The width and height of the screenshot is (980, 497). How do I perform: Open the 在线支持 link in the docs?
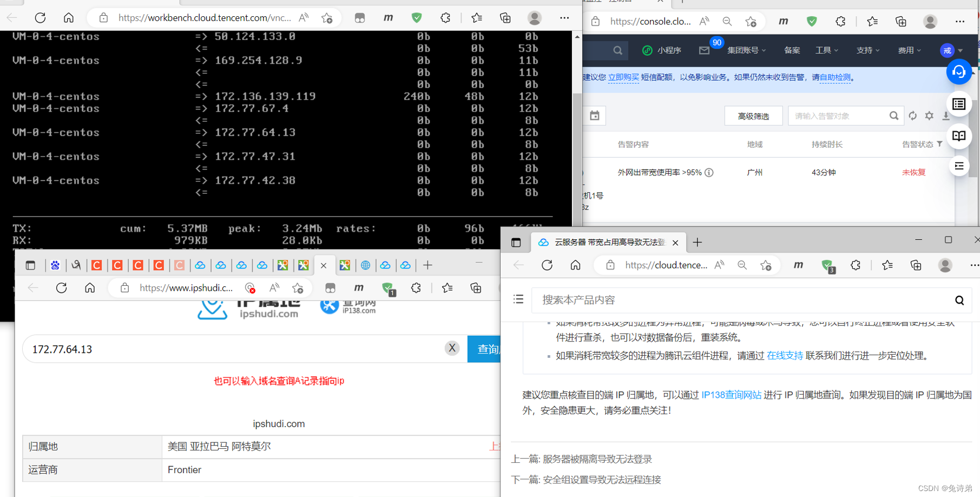[785, 356]
